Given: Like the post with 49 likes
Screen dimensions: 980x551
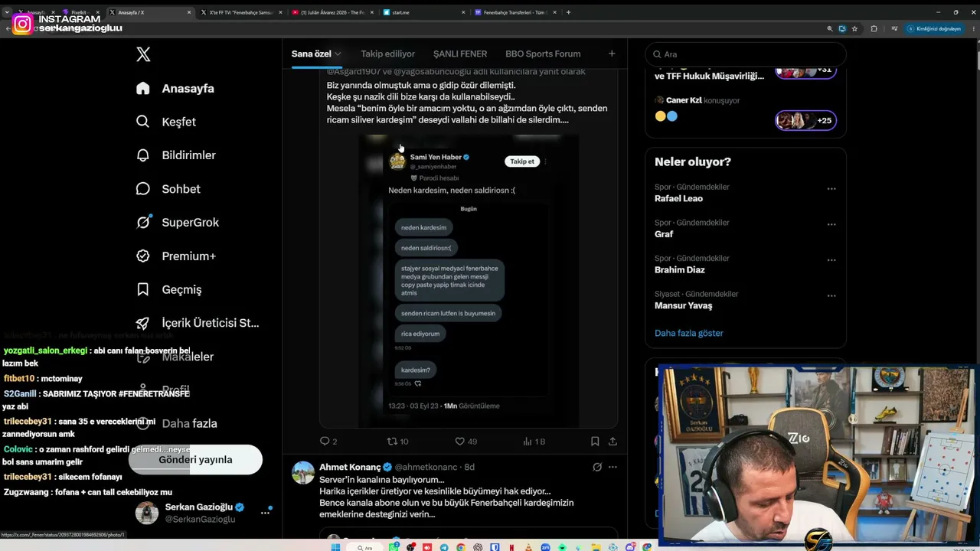Looking at the screenshot, I should (466, 442).
